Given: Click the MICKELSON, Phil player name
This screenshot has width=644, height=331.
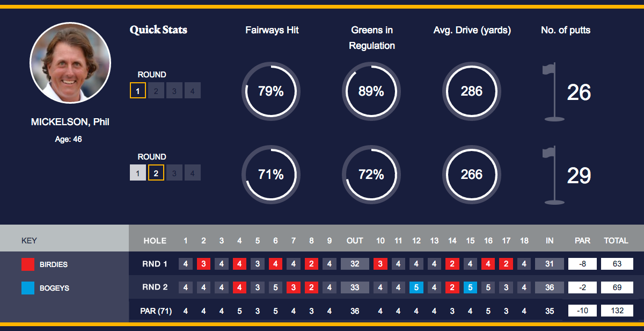Looking at the screenshot, I should click(70, 122).
